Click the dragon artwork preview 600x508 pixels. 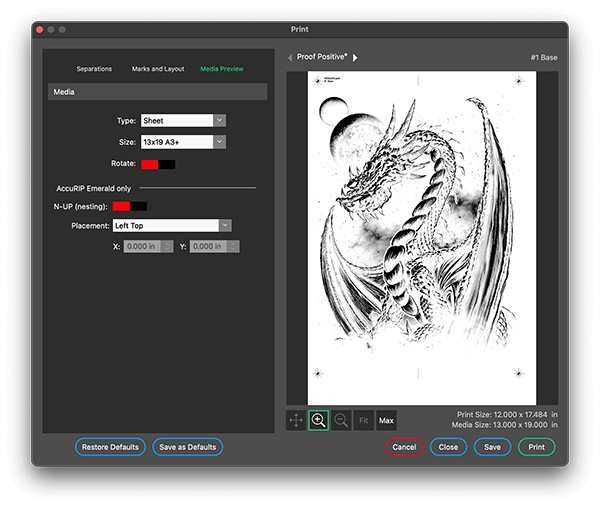pyautogui.click(x=422, y=238)
